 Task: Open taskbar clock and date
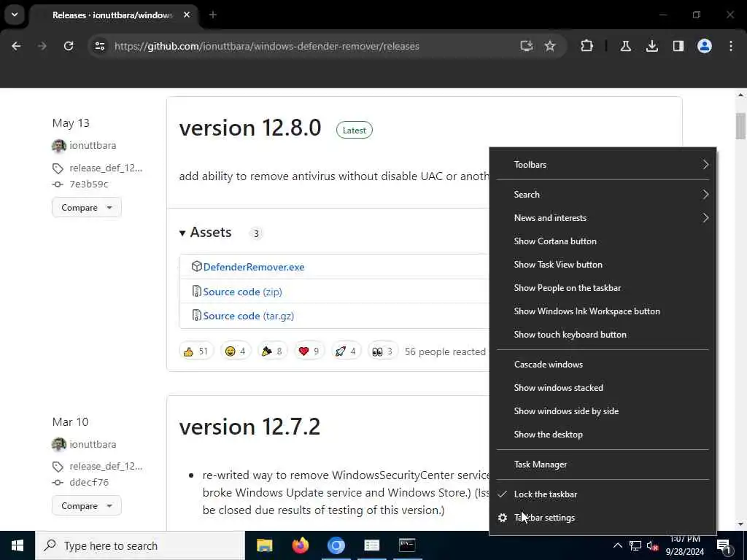[x=684, y=545]
